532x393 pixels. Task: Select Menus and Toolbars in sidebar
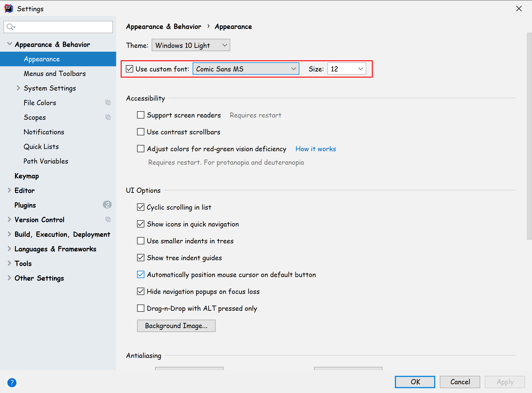click(x=55, y=73)
